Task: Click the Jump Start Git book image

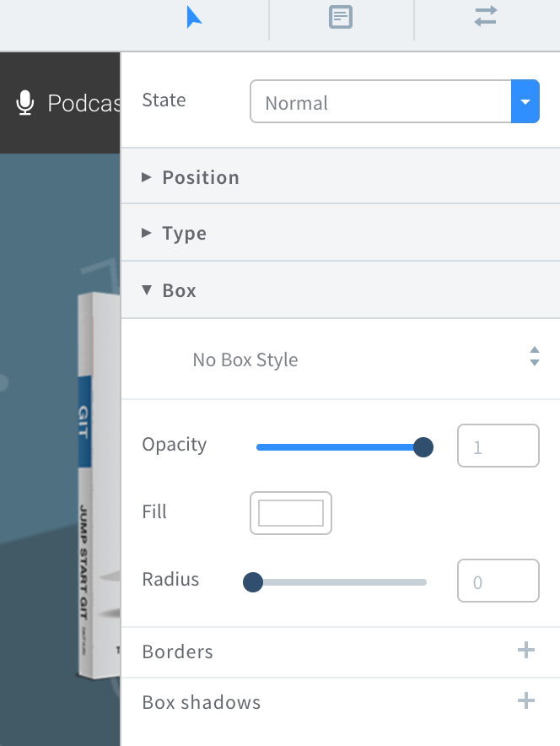Action: [99, 484]
